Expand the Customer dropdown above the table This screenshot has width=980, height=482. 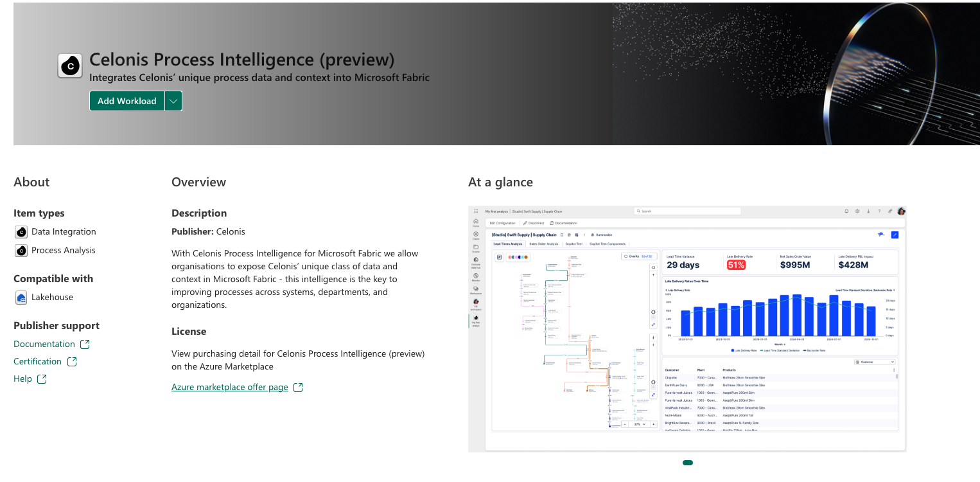click(875, 362)
